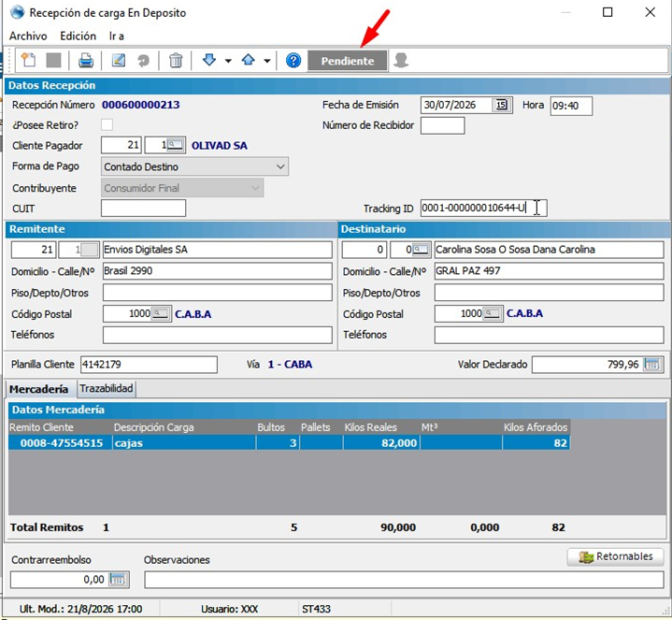Click the Hora field showing 09:40

tap(571, 106)
